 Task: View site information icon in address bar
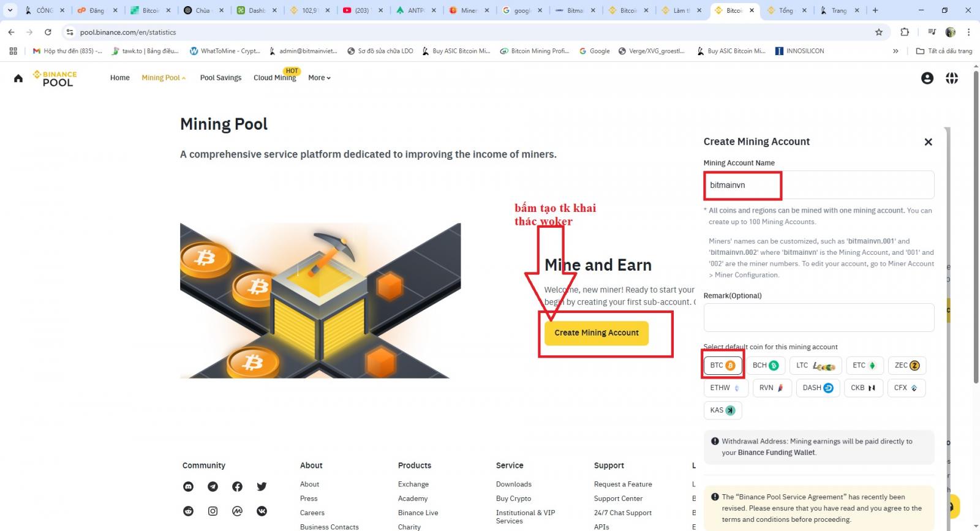pyautogui.click(x=70, y=32)
